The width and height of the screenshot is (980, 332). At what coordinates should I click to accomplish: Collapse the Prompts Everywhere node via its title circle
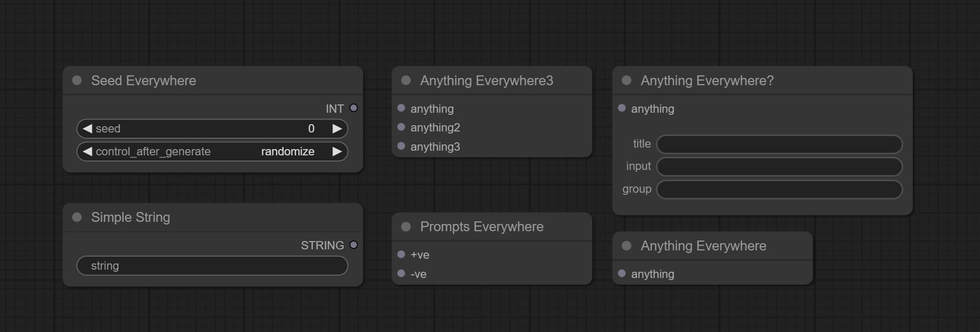point(406,227)
